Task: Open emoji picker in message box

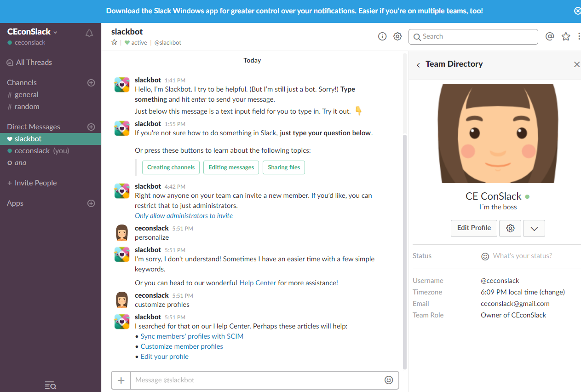Action: [389, 380]
